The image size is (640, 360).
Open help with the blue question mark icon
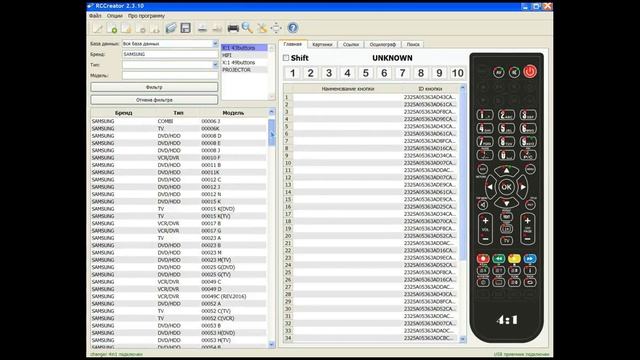pyautogui.click(x=293, y=28)
